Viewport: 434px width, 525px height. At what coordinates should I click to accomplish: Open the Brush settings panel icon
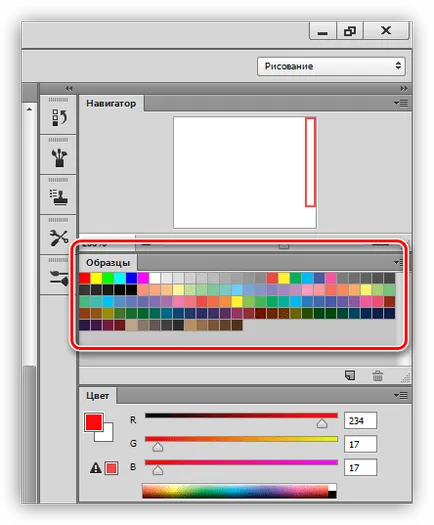coord(59,278)
